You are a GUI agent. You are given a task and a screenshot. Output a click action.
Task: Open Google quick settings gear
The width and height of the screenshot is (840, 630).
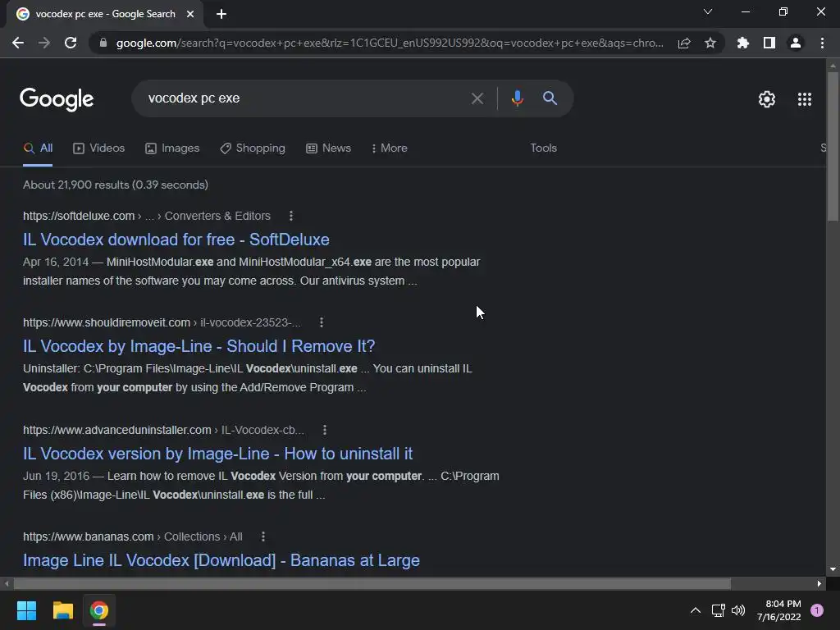pyautogui.click(x=767, y=99)
